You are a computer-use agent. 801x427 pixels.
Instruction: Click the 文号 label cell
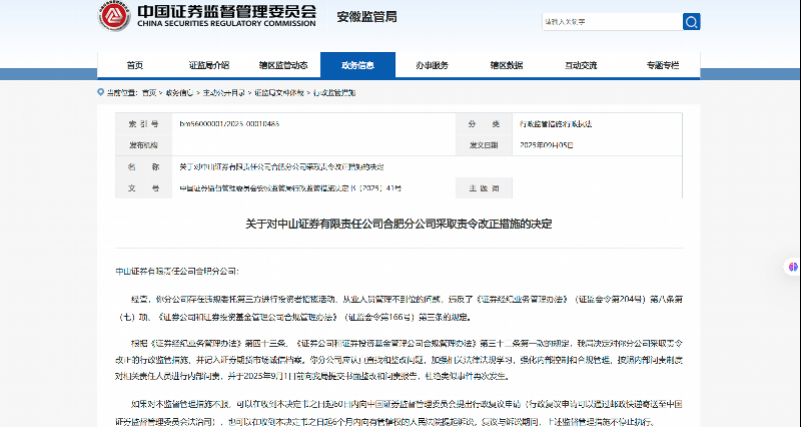tap(144, 188)
